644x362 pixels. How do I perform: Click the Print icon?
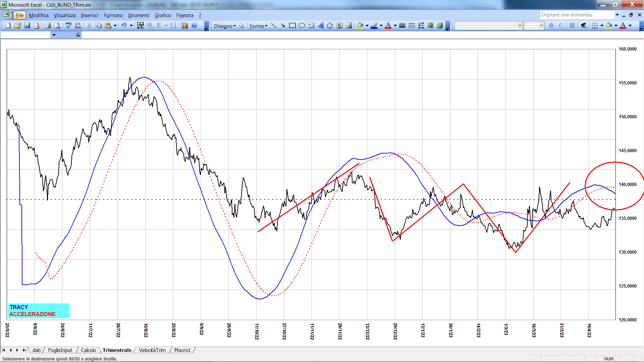[x=48, y=25]
